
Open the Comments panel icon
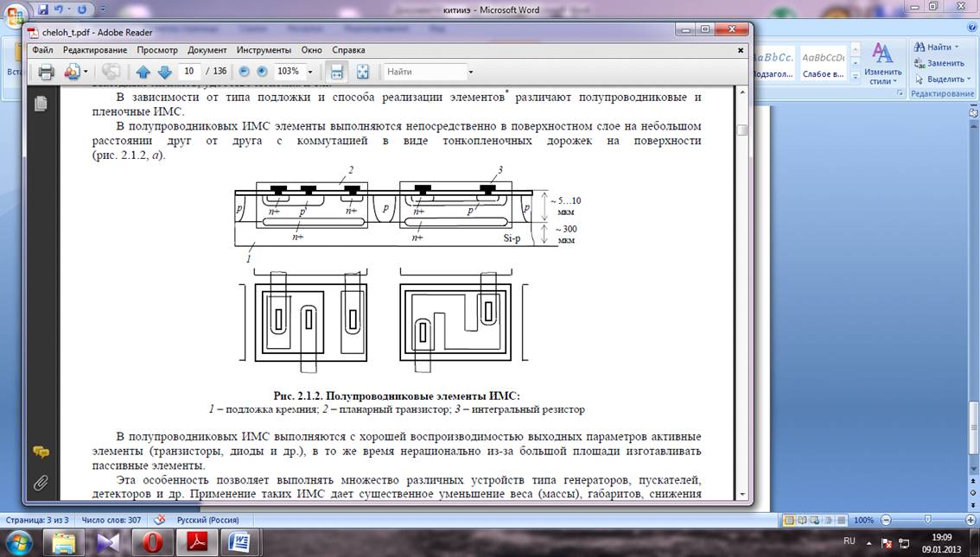pyautogui.click(x=40, y=452)
